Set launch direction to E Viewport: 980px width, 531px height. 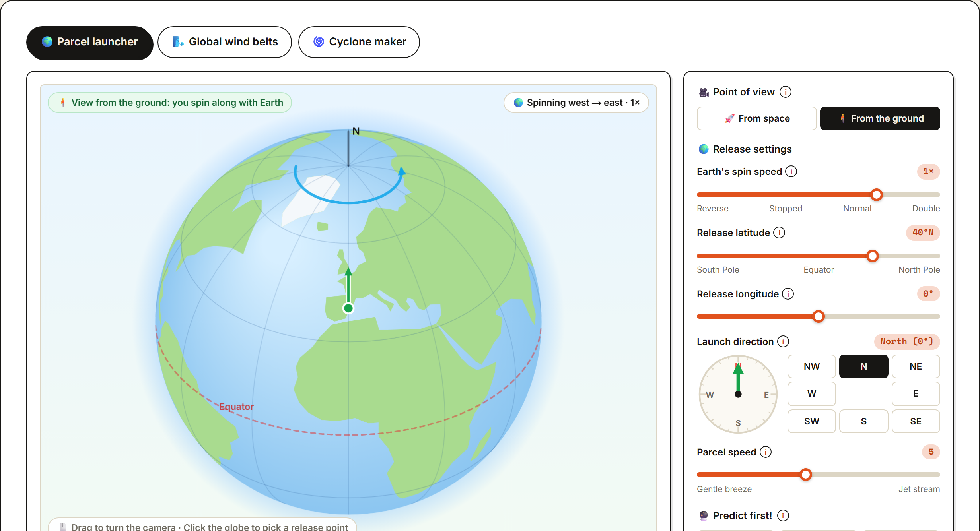(916, 393)
